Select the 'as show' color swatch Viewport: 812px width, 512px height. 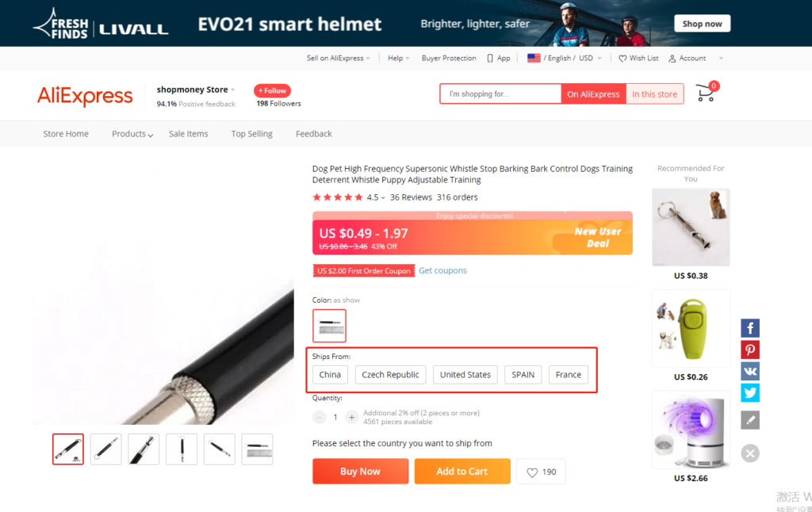coord(329,326)
